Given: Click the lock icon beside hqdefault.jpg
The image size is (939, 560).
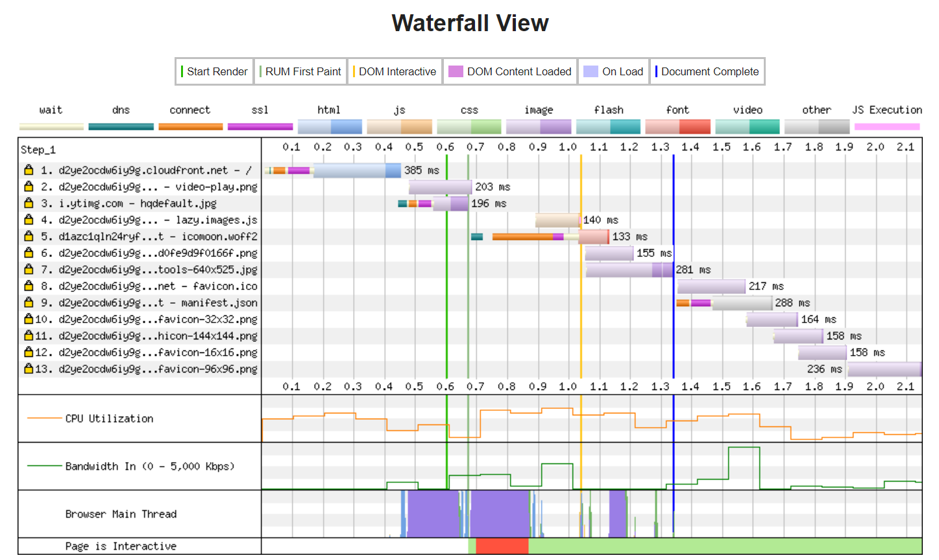Looking at the screenshot, I should click(x=29, y=203).
